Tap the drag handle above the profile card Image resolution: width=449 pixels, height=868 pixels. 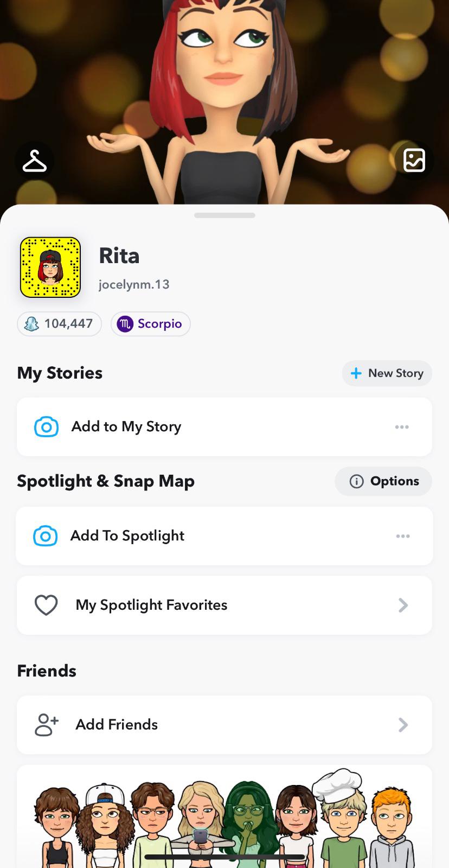224,215
